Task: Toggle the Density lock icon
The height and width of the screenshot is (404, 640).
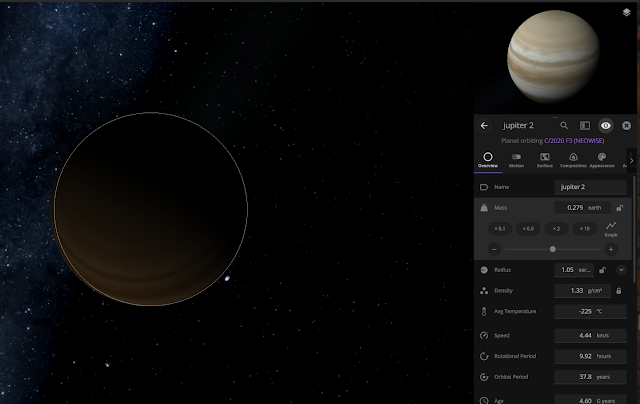Action: (619, 291)
